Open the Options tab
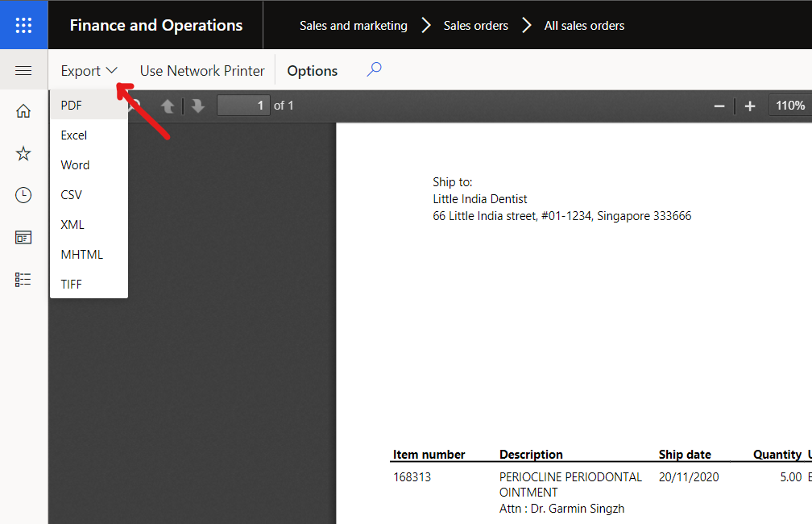Image resolution: width=812 pixels, height=524 pixels. coord(313,71)
